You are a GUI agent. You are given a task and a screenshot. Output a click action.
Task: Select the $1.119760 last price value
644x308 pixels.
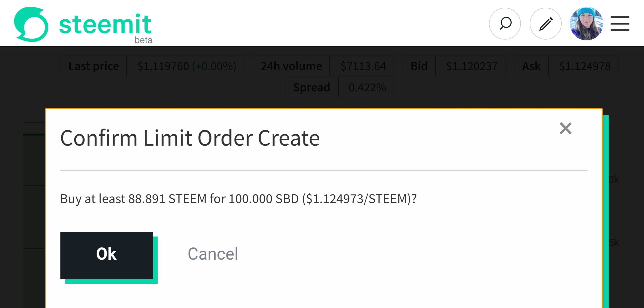tap(186, 66)
